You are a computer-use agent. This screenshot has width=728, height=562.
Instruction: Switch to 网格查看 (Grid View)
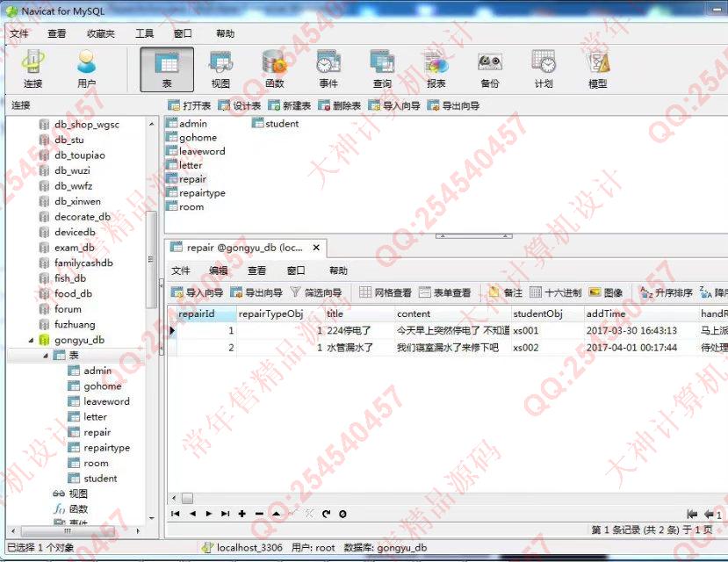pyautogui.click(x=386, y=292)
